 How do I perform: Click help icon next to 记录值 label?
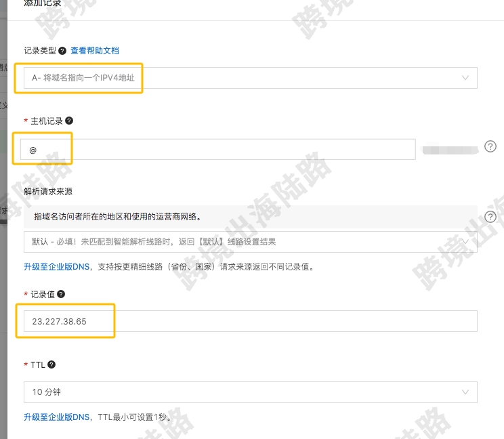click(61, 294)
